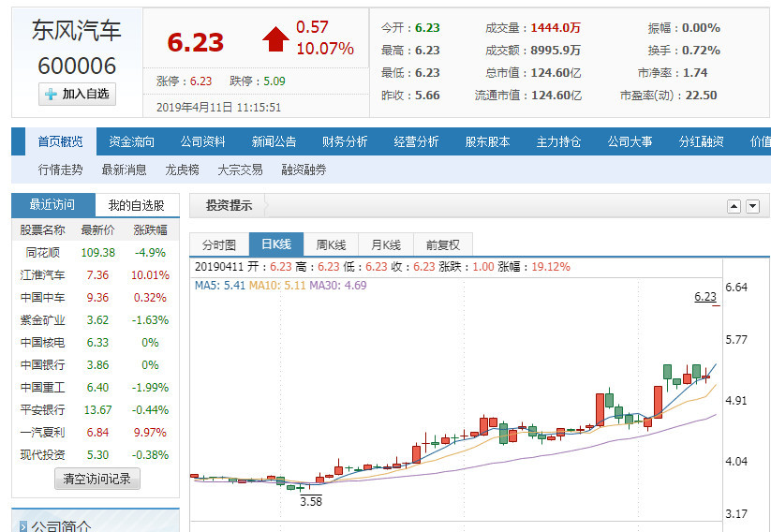Expand 投资提示 panel with the down arrow

[752, 206]
